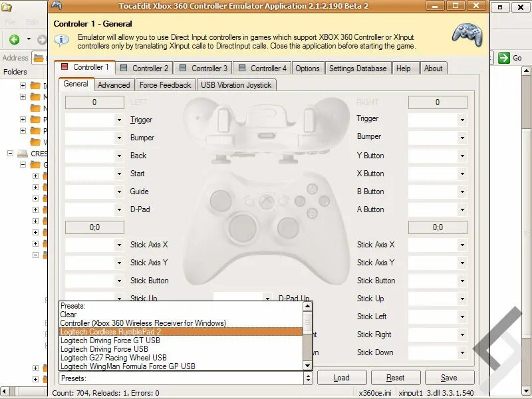
Task: Open the D-Pad Up dropdown
Action: [267, 298]
